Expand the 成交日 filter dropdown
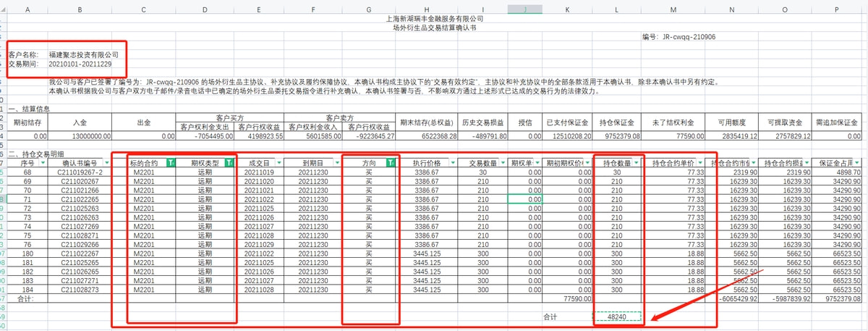The height and width of the screenshot is (331, 868). click(278, 164)
